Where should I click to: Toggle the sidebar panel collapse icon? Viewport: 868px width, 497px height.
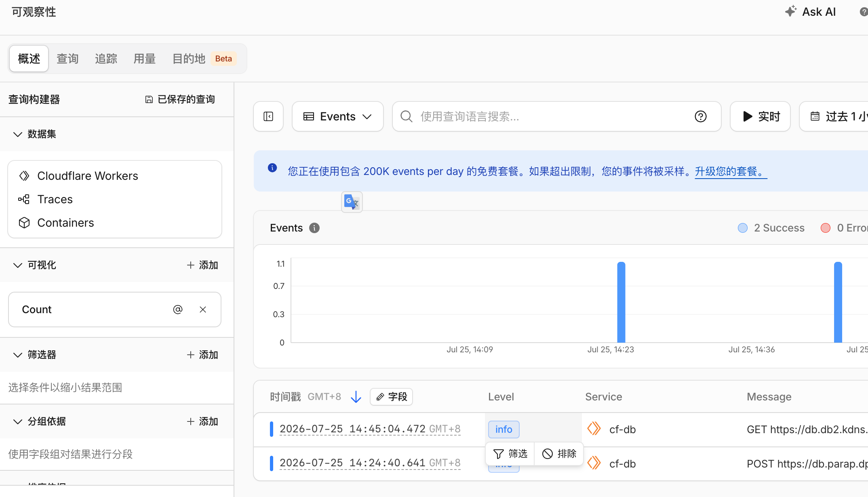coord(268,116)
